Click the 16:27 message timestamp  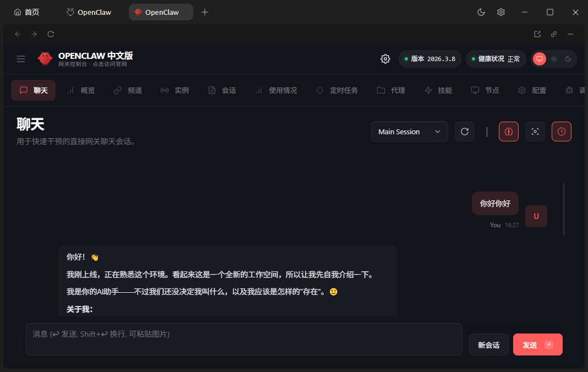(512, 225)
